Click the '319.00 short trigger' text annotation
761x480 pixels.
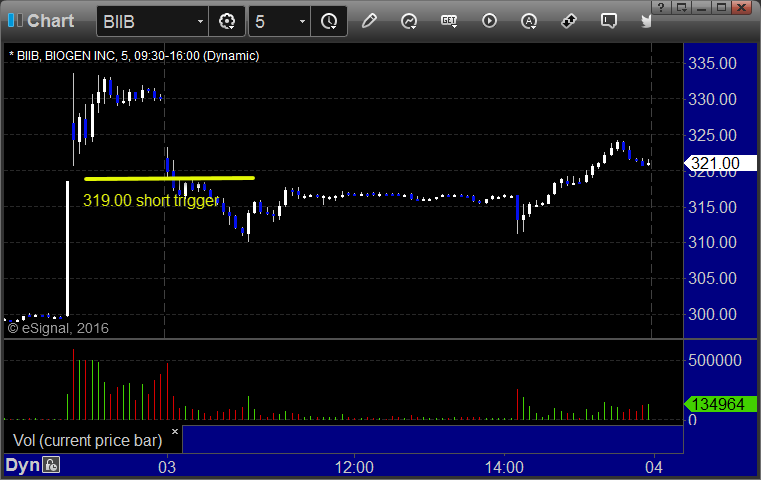click(151, 200)
